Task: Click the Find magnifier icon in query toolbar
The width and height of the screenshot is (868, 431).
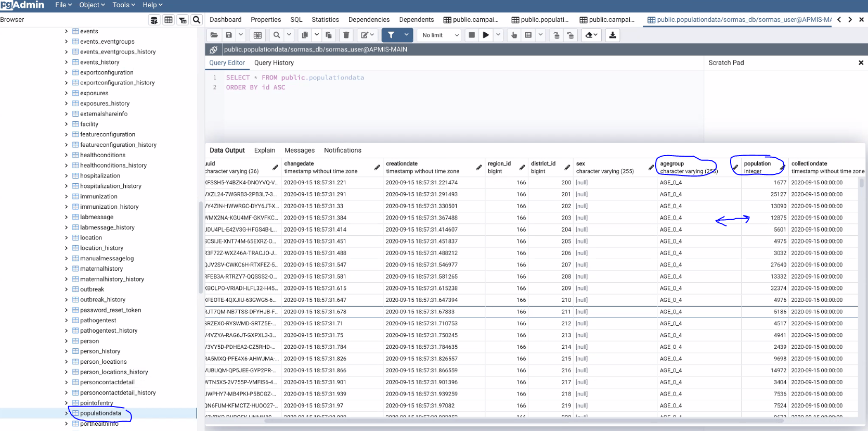Action: click(277, 35)
